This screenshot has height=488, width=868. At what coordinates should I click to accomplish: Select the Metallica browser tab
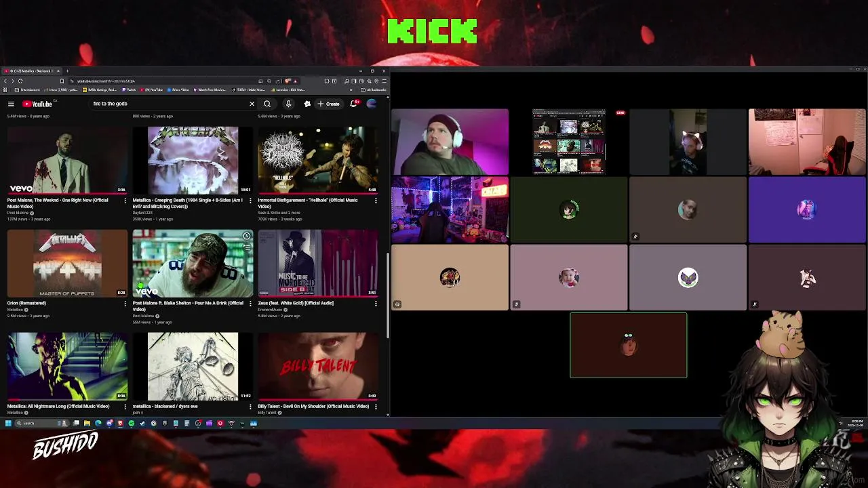click(x=31, y=70)
